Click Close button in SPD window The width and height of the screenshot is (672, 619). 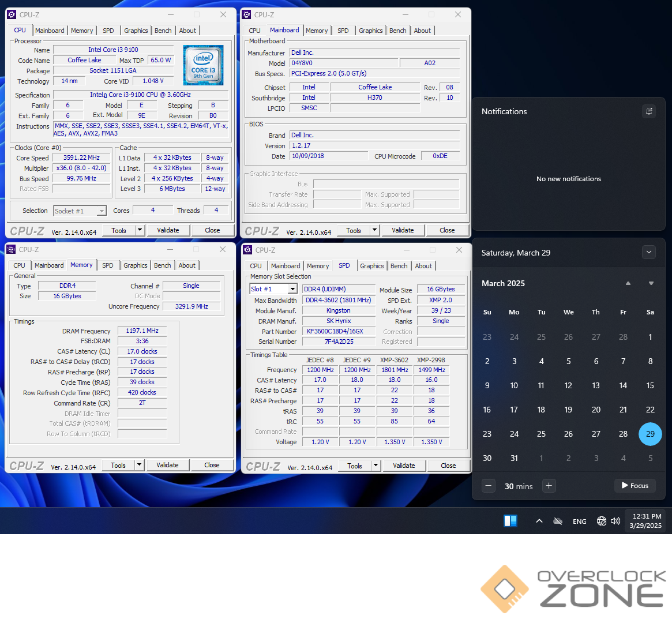(x=448, y=466)
